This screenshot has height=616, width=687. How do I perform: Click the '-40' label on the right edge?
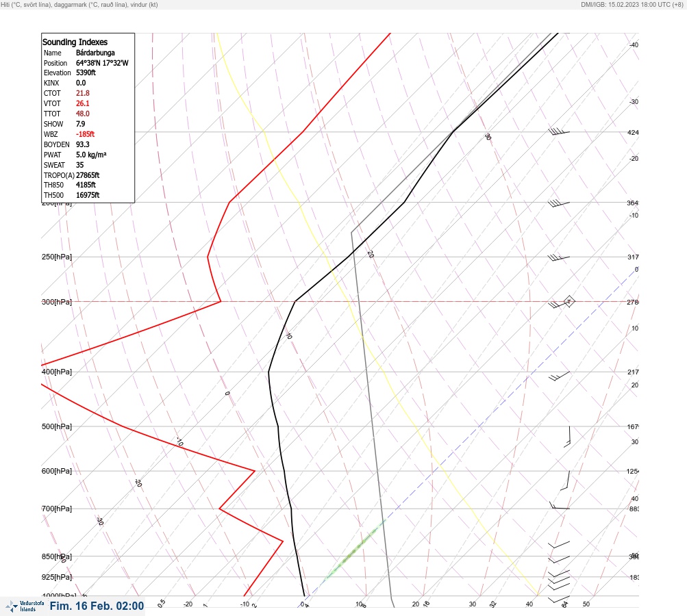[634, 44]
